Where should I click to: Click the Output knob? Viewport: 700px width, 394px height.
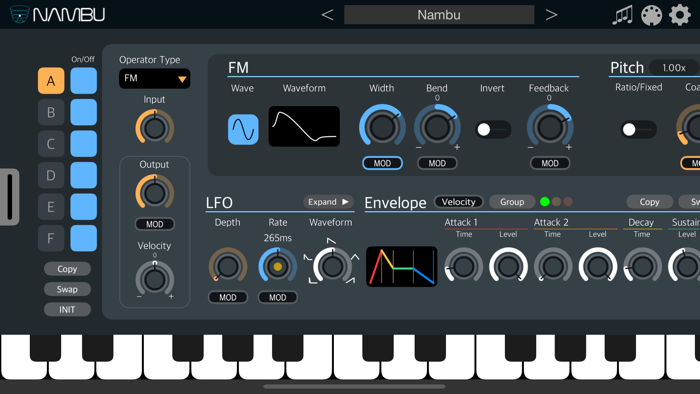click(154, 193)
